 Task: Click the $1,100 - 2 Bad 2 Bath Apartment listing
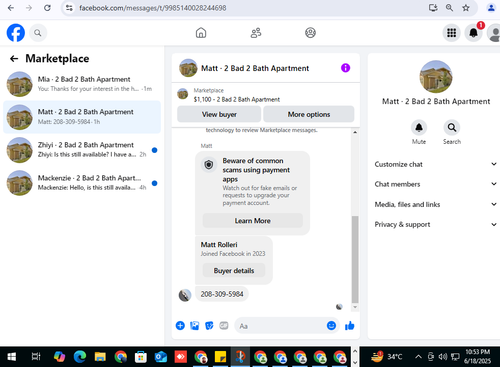point(237,99)
